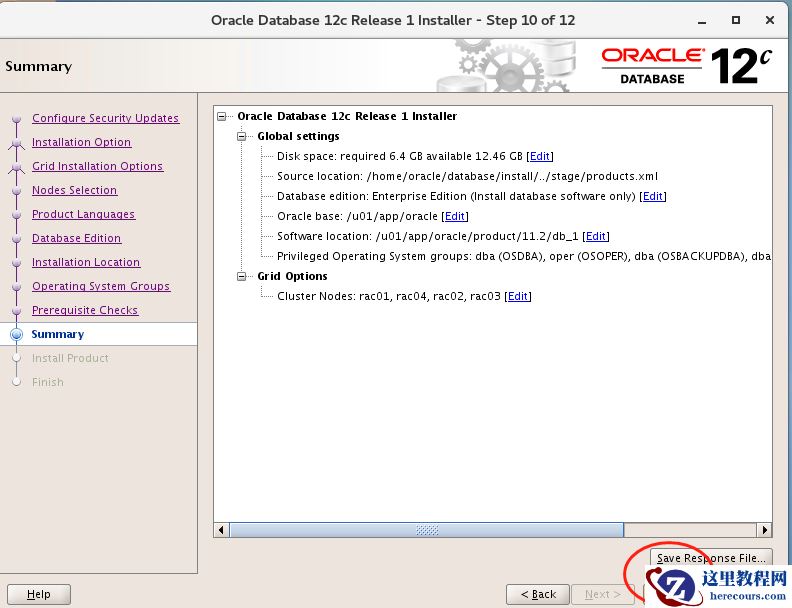Click Summary step bullet icon
Screen dimensions: 792x608
click(x=17, y=334)
